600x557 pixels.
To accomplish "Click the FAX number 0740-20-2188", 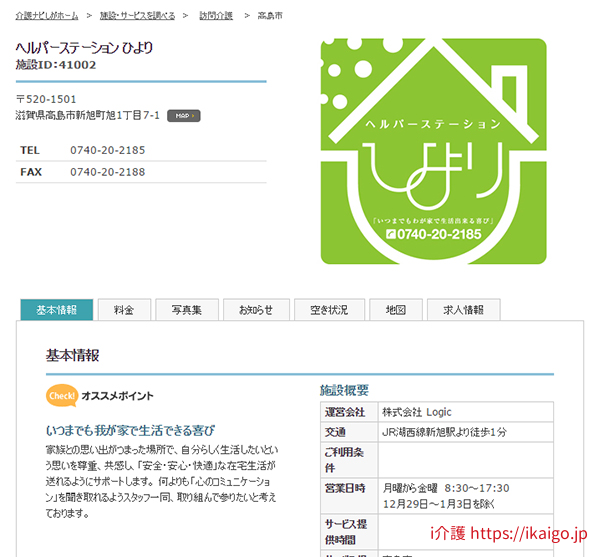I will click(x=107, y=172).
